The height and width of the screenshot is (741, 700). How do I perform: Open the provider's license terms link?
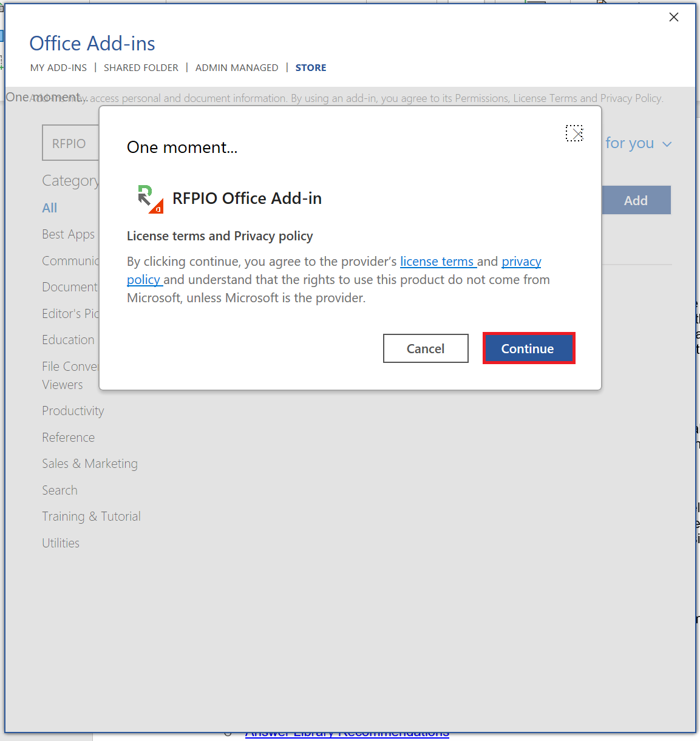coord(437,262)
